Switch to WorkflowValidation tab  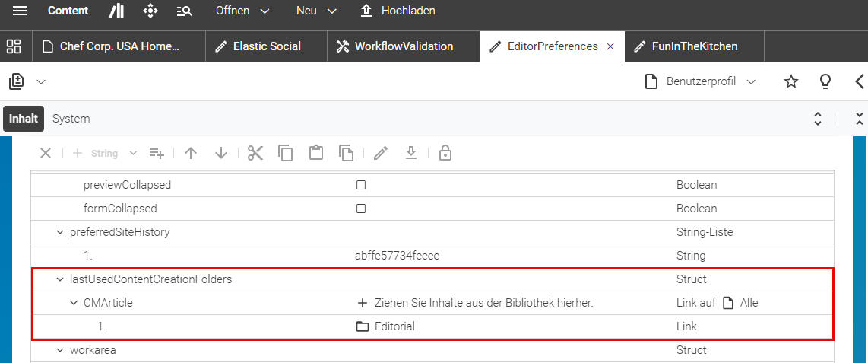[404, 46]
